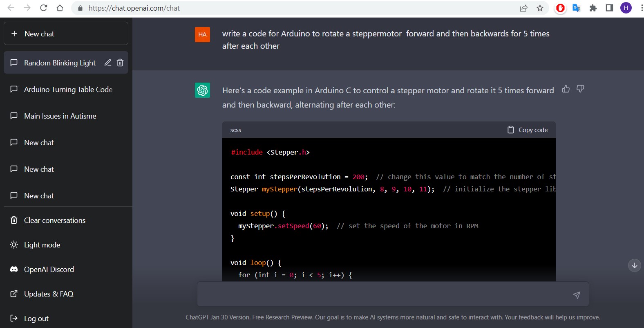Click 'myStepper.setSpeed(60)' code line

pos(283,226)
